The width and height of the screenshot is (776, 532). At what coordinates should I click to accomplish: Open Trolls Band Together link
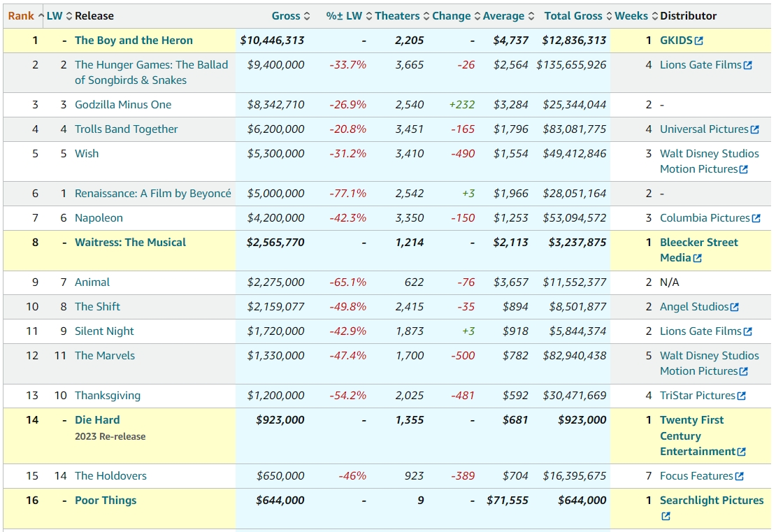click(x=127, y=129)
